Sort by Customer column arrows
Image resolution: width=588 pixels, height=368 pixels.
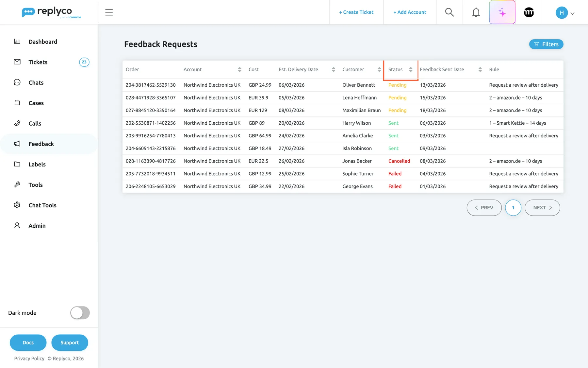[379, 69]
